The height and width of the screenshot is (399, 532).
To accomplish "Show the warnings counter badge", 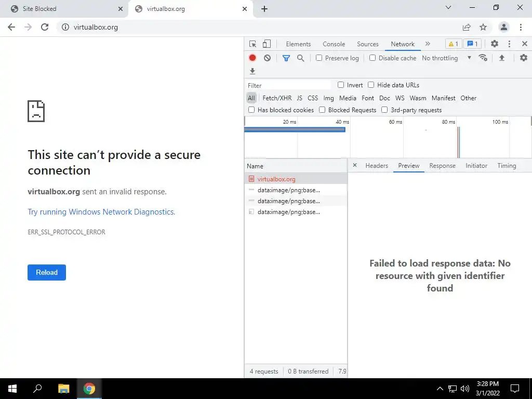I will tap(453, 44).
